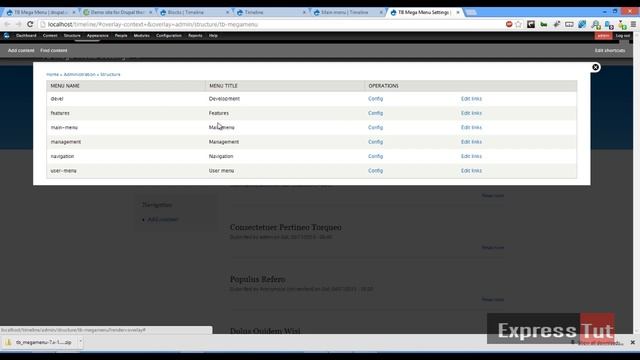
Task: Open the Configuration admin menu item
Action: pos(169,36)
